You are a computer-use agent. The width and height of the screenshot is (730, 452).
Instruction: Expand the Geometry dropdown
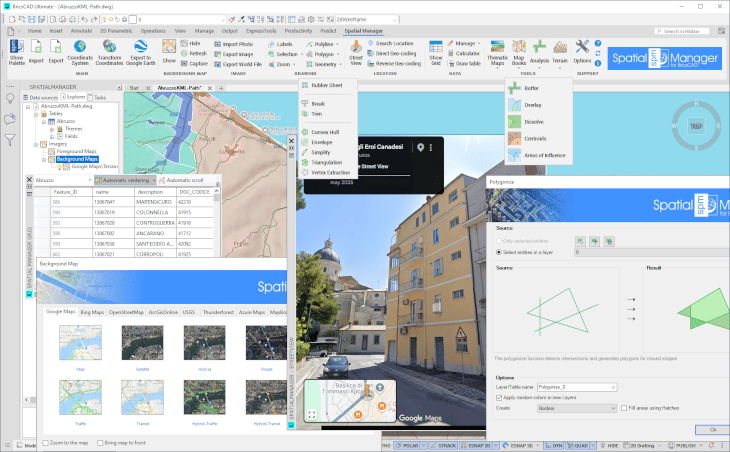(x=340, y=64)
